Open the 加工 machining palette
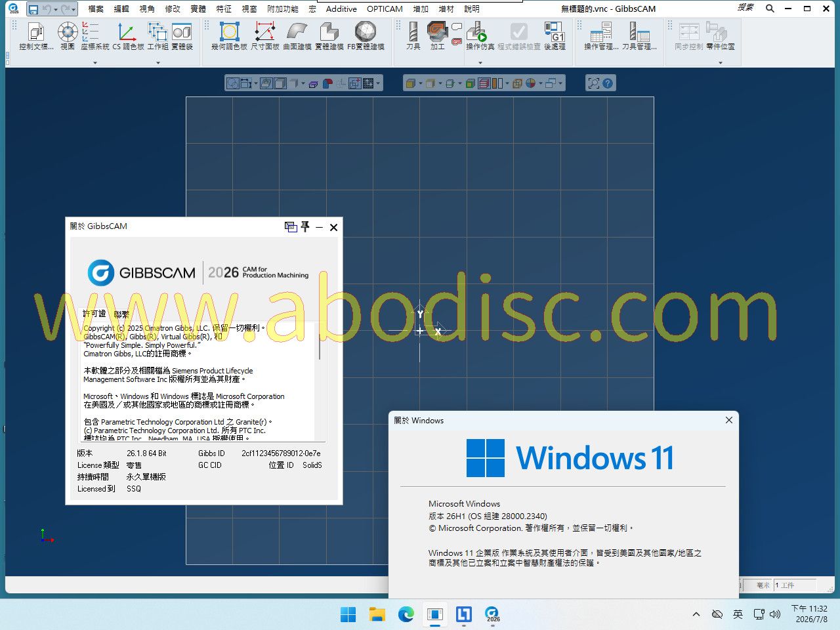 (437, 36)
